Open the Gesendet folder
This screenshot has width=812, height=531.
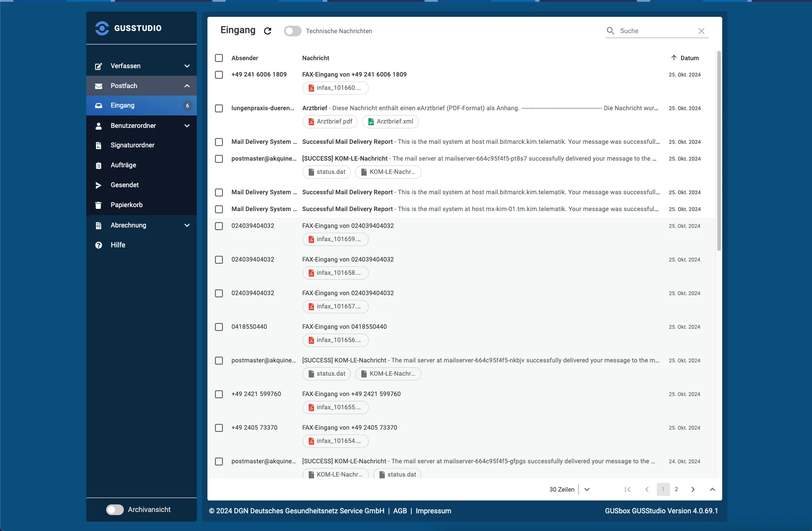[125, 185]
